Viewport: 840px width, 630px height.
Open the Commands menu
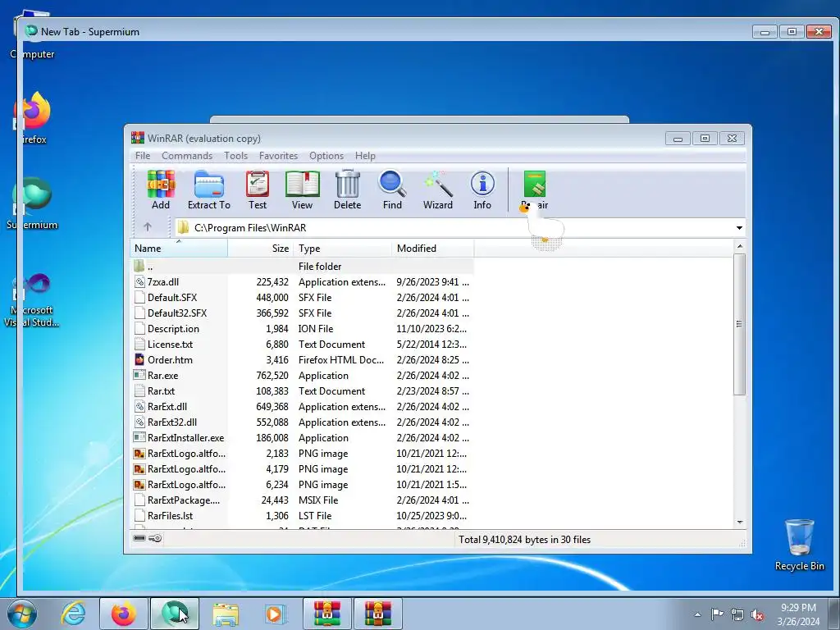coord(187,156)
